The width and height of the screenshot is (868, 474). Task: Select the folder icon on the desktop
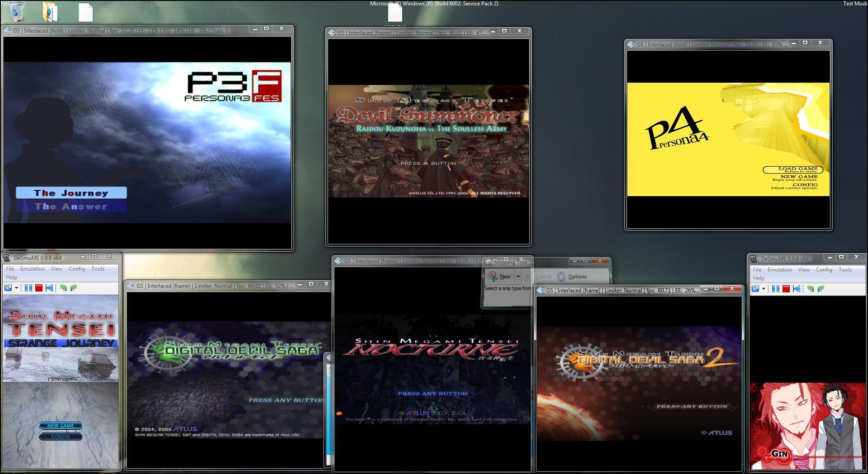[50, 12]
